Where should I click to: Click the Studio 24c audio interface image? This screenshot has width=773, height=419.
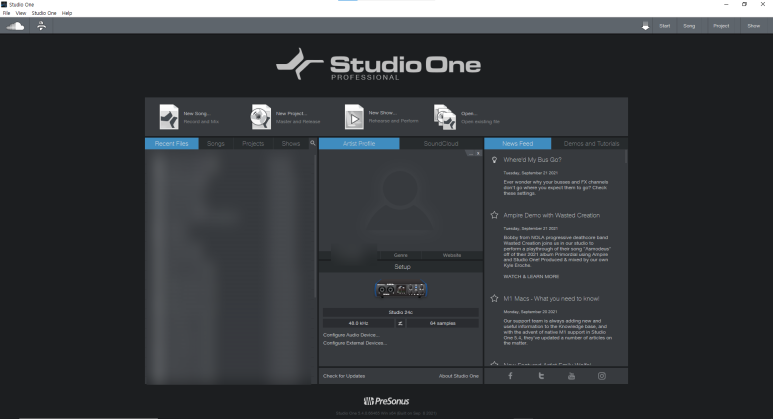click(x=401, y=289)
